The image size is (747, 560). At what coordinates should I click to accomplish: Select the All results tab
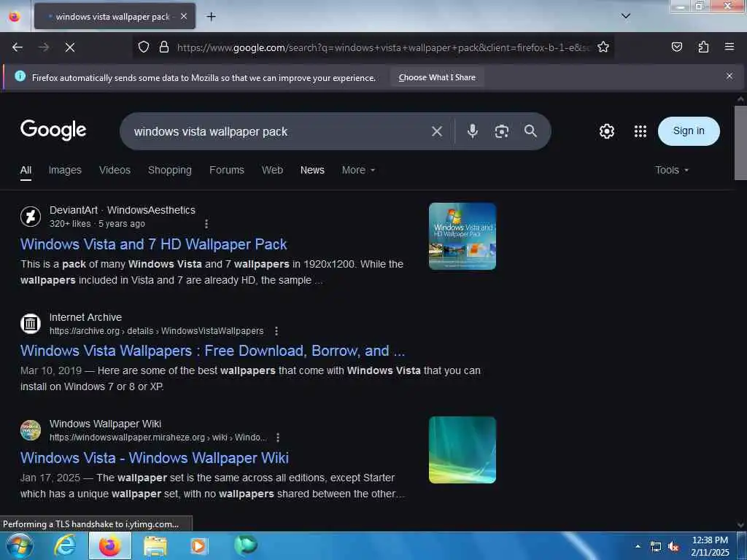click(x=26, y=171)
